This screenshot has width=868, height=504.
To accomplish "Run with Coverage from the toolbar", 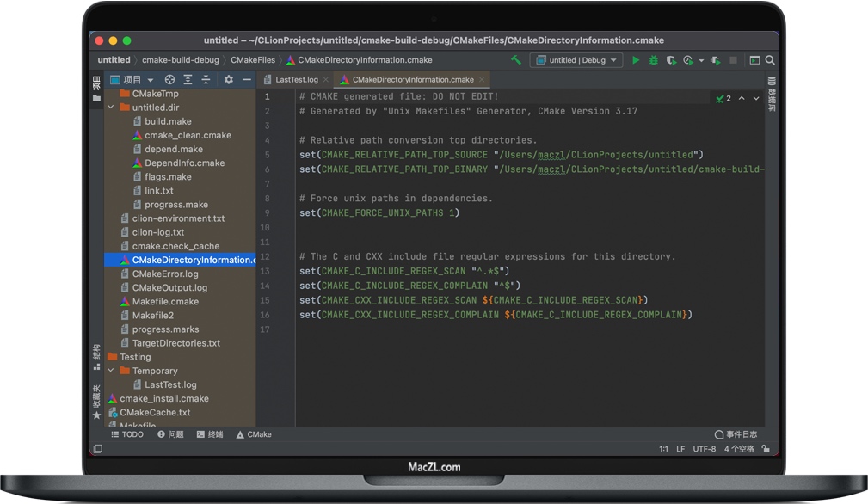I will point(672,60).
